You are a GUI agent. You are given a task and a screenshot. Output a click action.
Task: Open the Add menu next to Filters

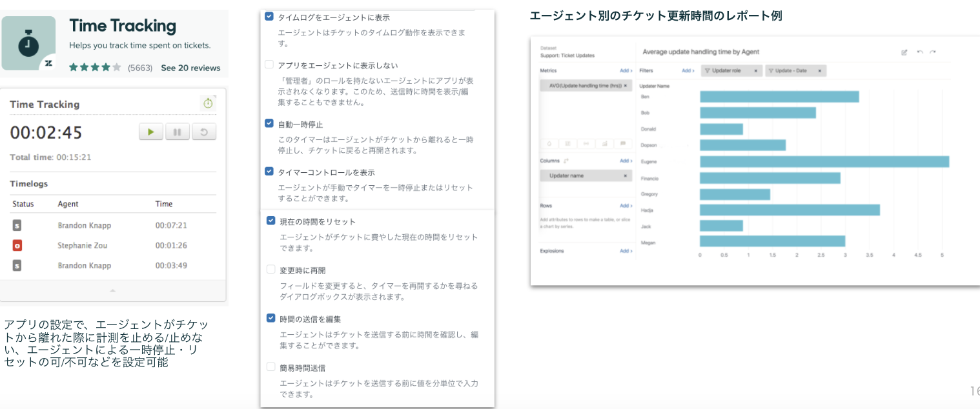(x=688, y=70)
